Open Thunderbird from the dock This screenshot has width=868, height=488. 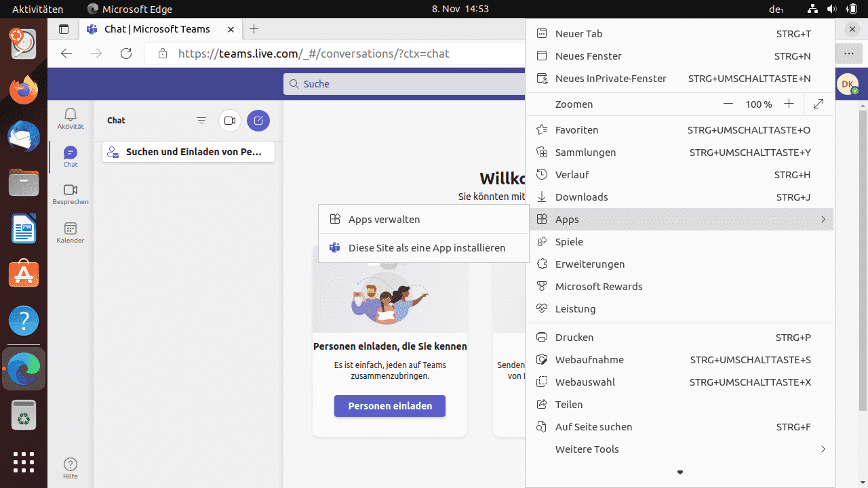[24, 136]
